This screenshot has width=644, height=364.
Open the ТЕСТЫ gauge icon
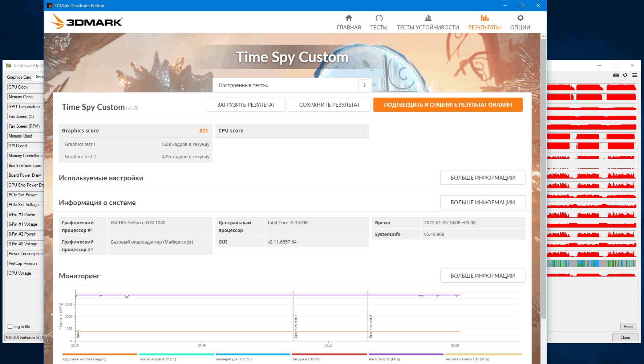click(379, 18)
